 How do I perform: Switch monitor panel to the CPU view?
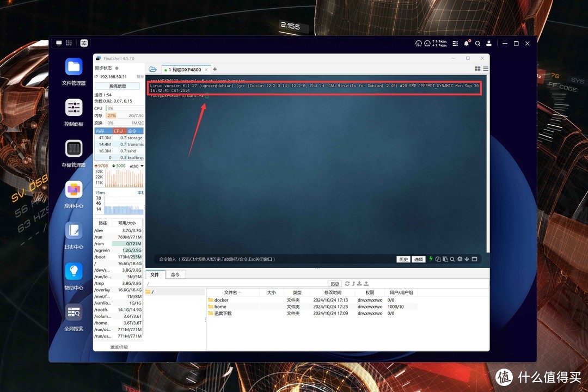(119, 131)
